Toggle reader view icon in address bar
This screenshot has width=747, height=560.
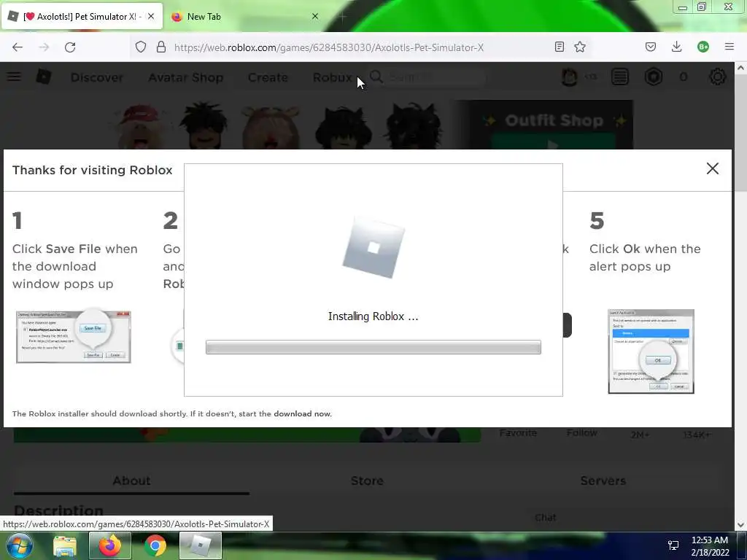click(x=560, y=47)
